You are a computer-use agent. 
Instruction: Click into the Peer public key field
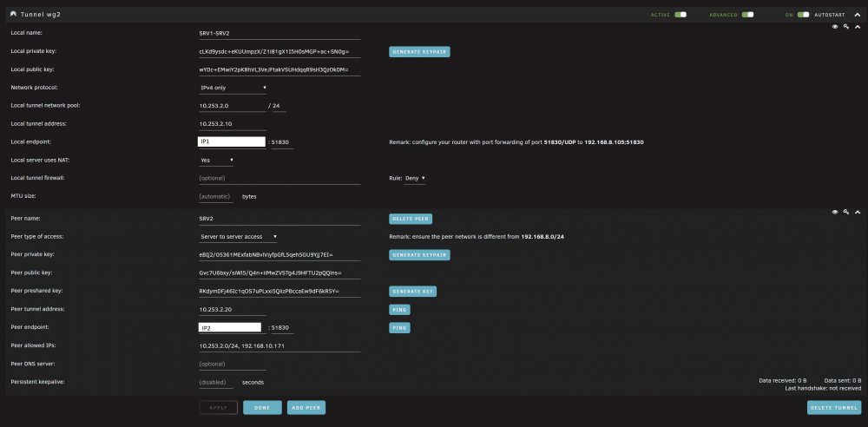tap(280, 273)
